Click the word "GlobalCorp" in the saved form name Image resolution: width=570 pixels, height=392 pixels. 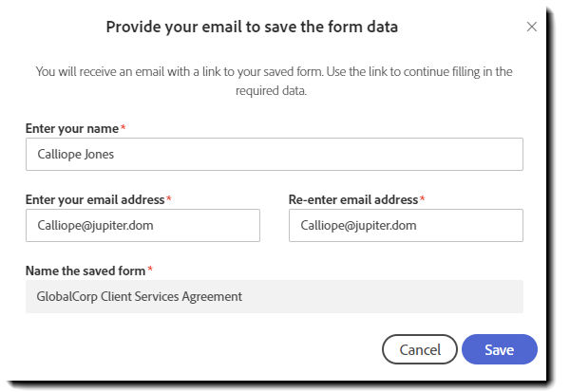pos(67,296)
